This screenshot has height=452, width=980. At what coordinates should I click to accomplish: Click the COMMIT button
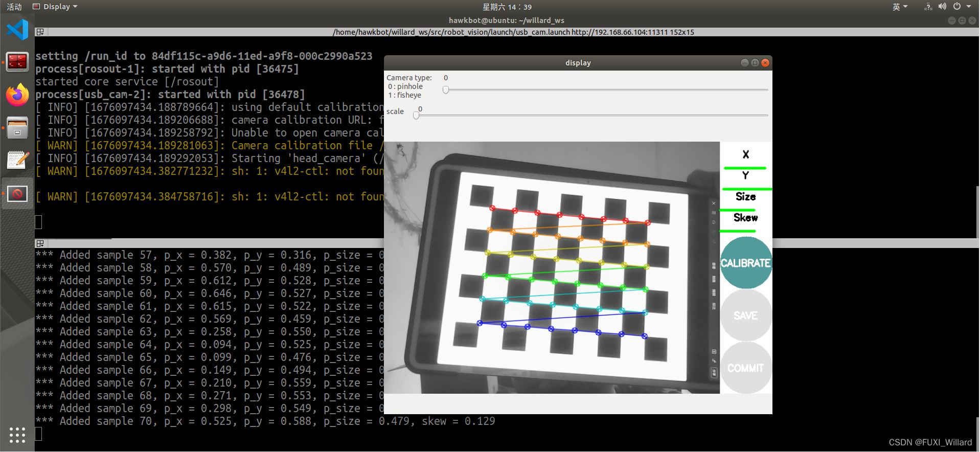click(x=745, y=368)
